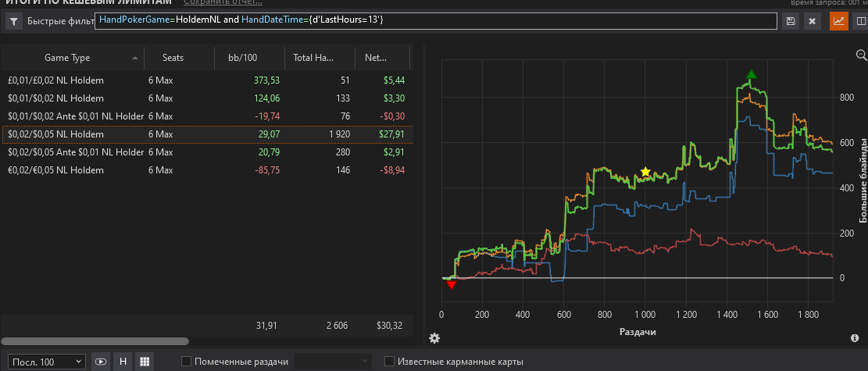Enable the Помеченные раздачи checkbox
The height and width of the screenshot is (371, 868).
point(187,362)
